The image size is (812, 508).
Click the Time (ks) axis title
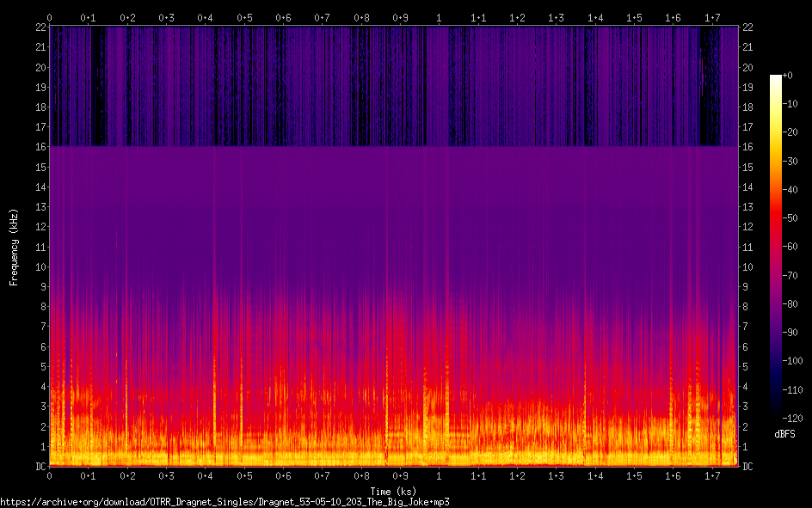392,491
